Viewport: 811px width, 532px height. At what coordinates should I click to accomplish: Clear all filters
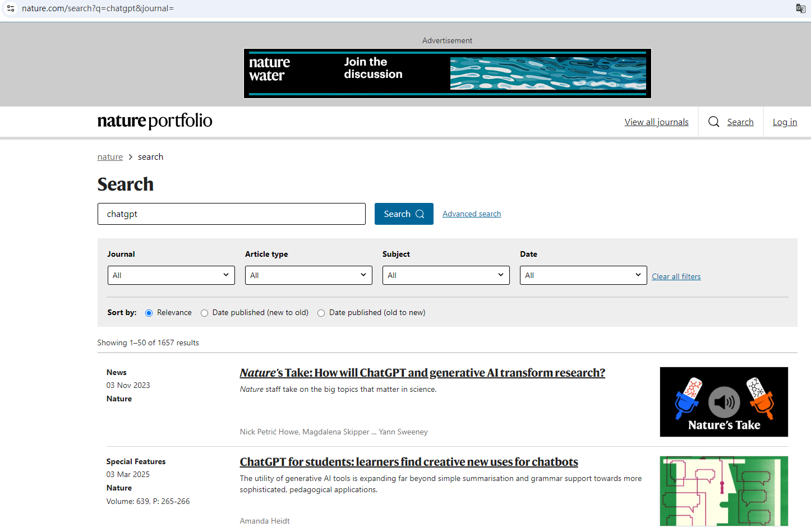pos(676,276)
